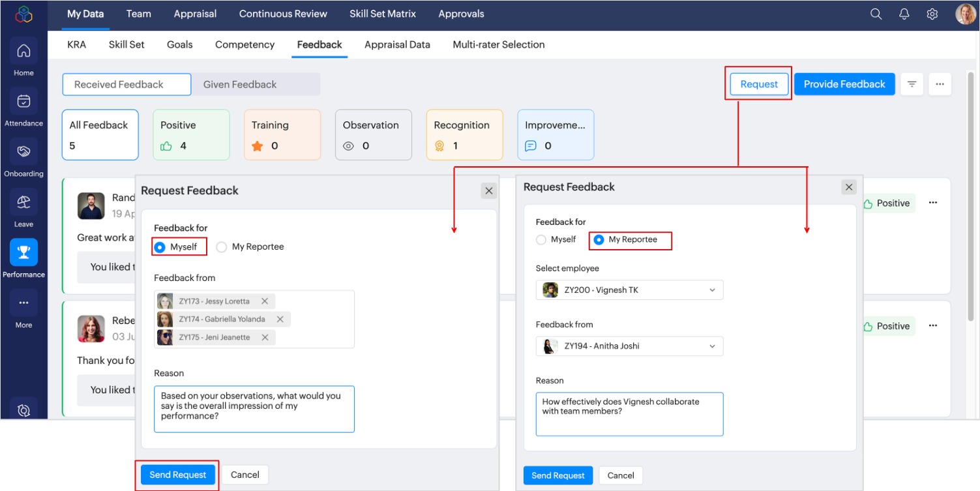Open the Home sidebar icon
This screenshot has width=980, height=491.
coord(23,52)
